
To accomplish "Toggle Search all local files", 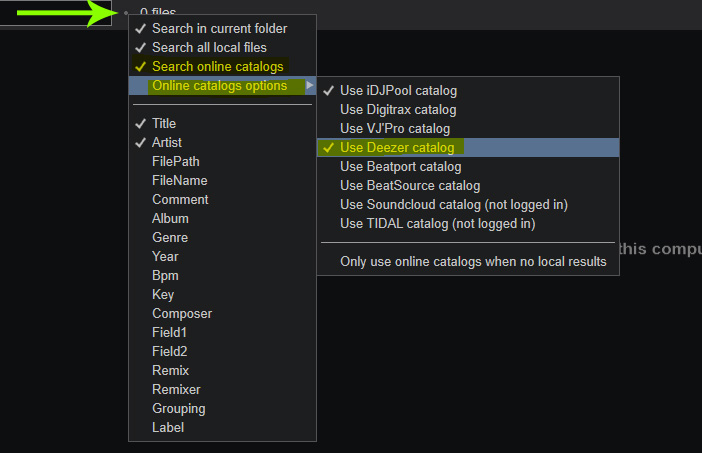I will click(222, 47).
